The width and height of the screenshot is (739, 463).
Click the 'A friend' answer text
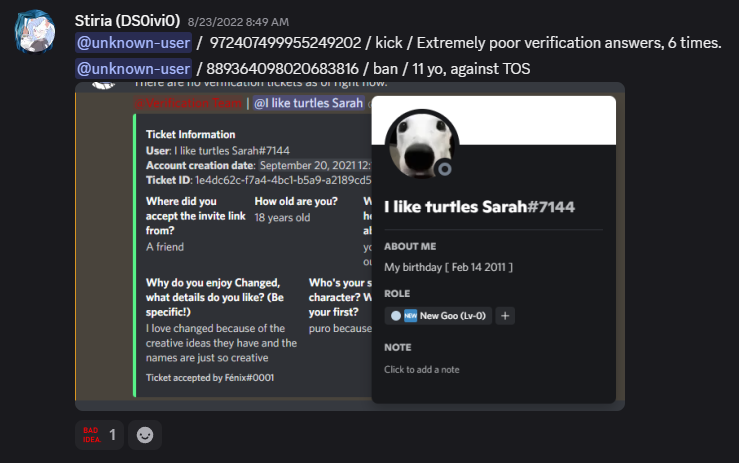[x=165, y=247]
